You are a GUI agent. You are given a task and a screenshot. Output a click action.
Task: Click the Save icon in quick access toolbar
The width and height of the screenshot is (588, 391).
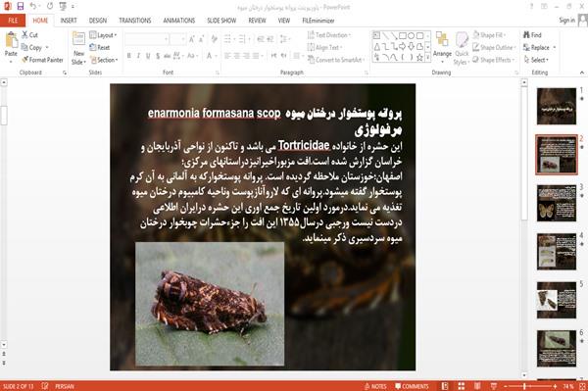coord(21,6)
